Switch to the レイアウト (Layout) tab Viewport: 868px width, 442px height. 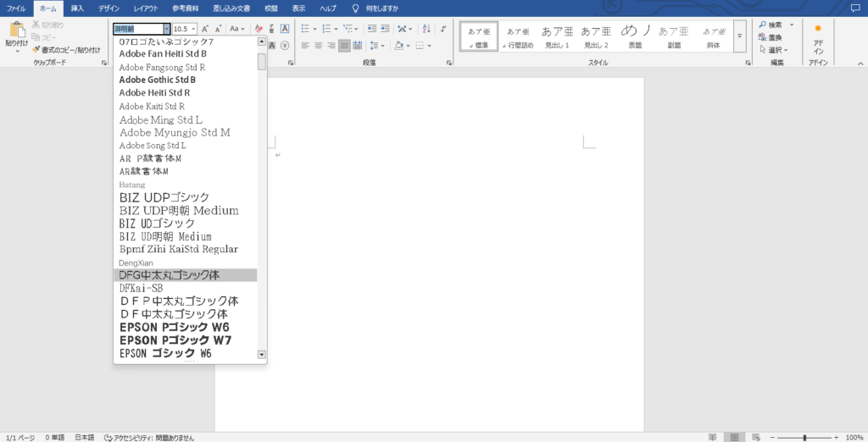(145, 8)
